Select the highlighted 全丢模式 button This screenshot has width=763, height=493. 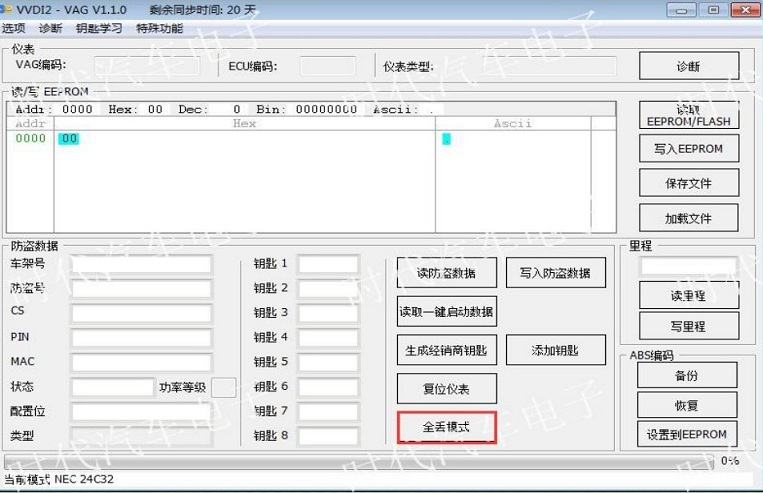click(446, 427)
